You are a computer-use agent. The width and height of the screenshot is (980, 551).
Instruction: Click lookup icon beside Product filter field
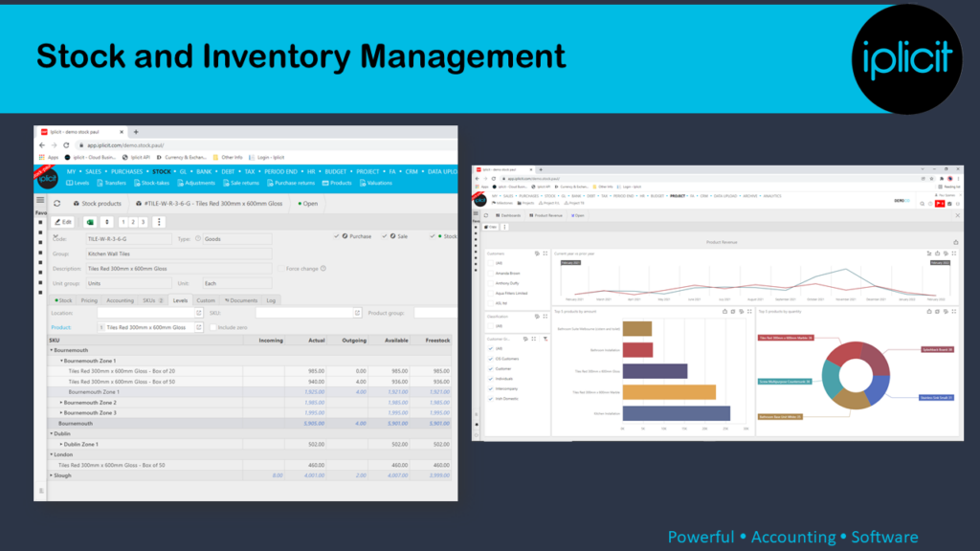[x=199, y=327]
